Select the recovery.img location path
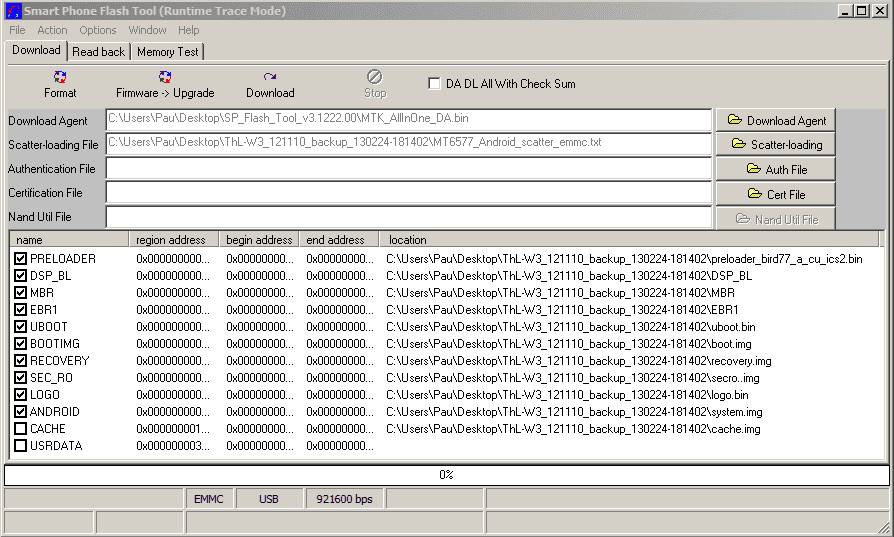 point(579,361)
